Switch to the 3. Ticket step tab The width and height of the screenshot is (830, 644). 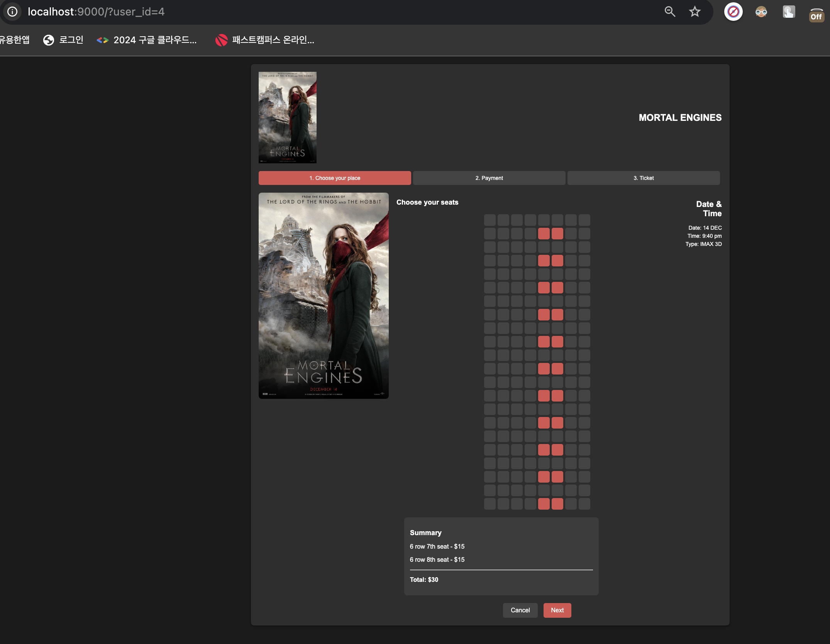point(643,178)
